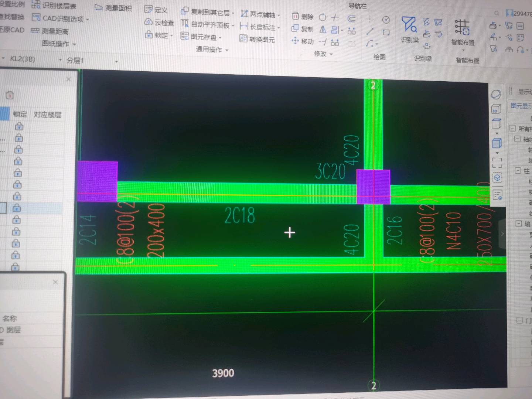
Task: Select 长度标注 tool
Action: (x=260, y=27)
